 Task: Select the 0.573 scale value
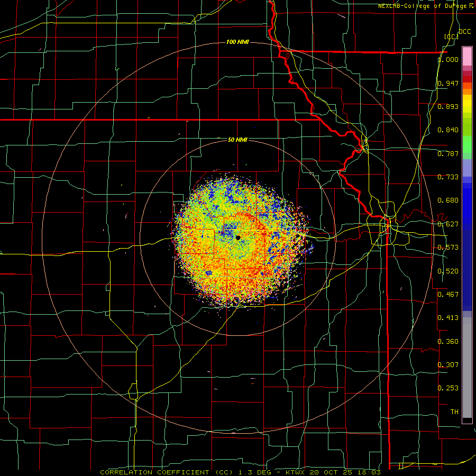(448, 248)
